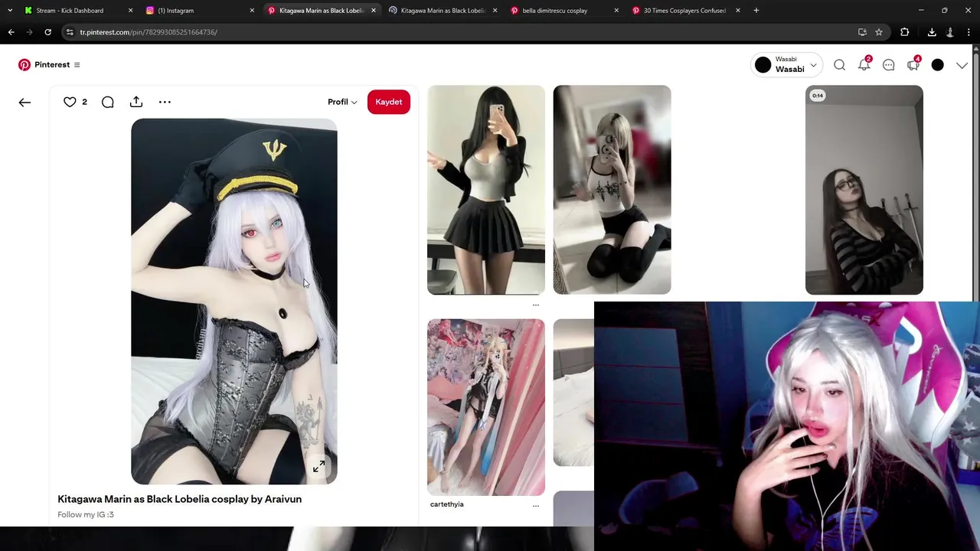Open the tab search dropdown arrow
Viewport: 980px width, 551px height.
[9, 11]
